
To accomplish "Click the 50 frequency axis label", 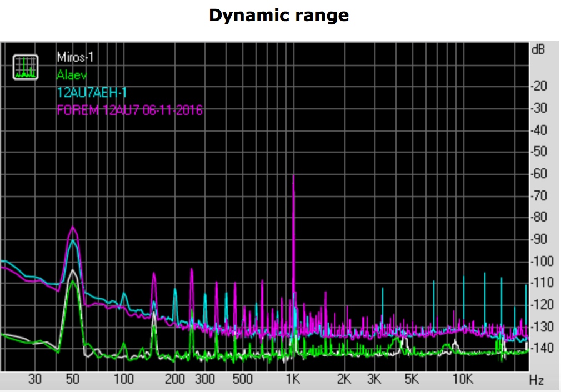I will [72, 380].
